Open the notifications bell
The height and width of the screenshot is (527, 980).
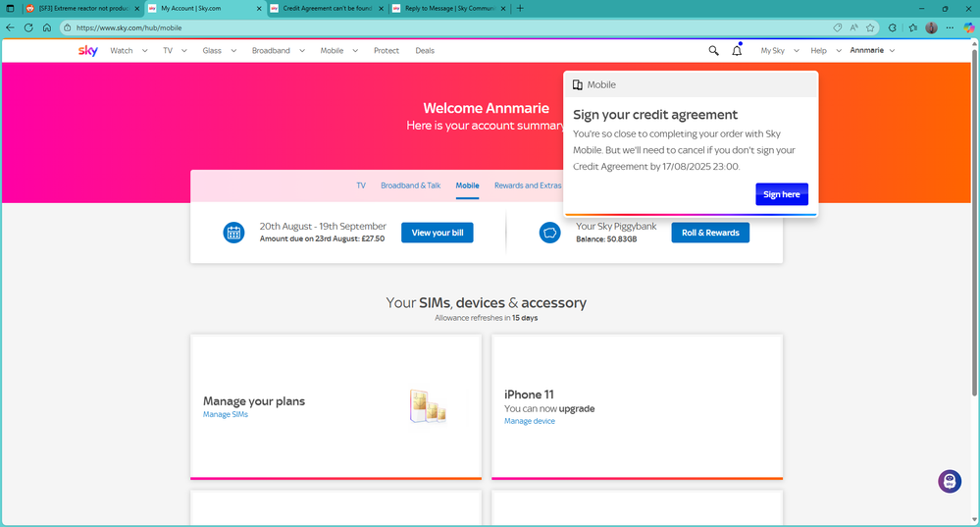[737, 51]
